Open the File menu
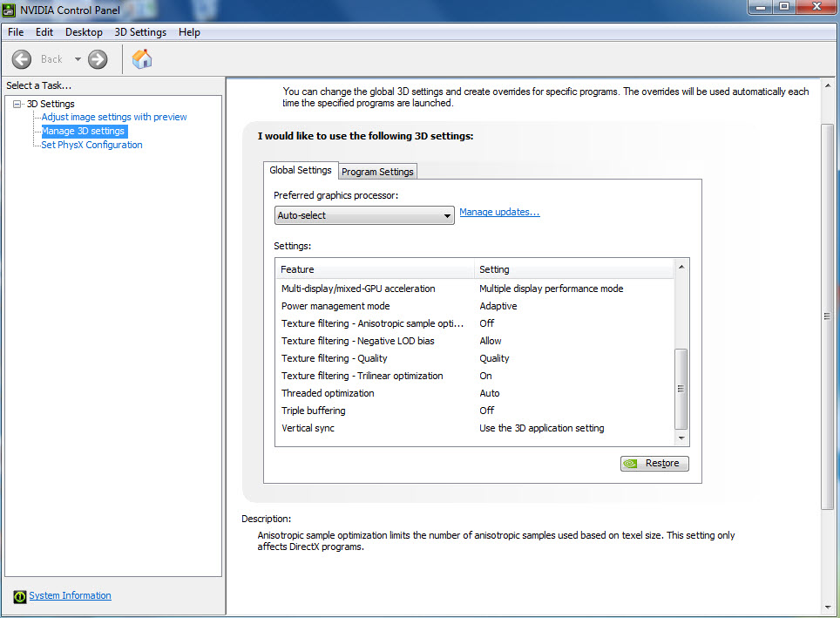The image size is (840, 618). coord(16,32)
